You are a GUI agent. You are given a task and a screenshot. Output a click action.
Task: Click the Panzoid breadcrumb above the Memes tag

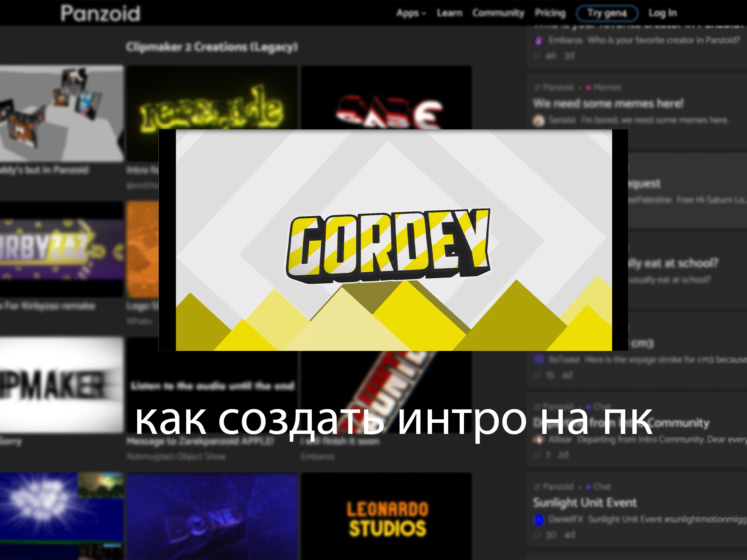click(554, 87)
